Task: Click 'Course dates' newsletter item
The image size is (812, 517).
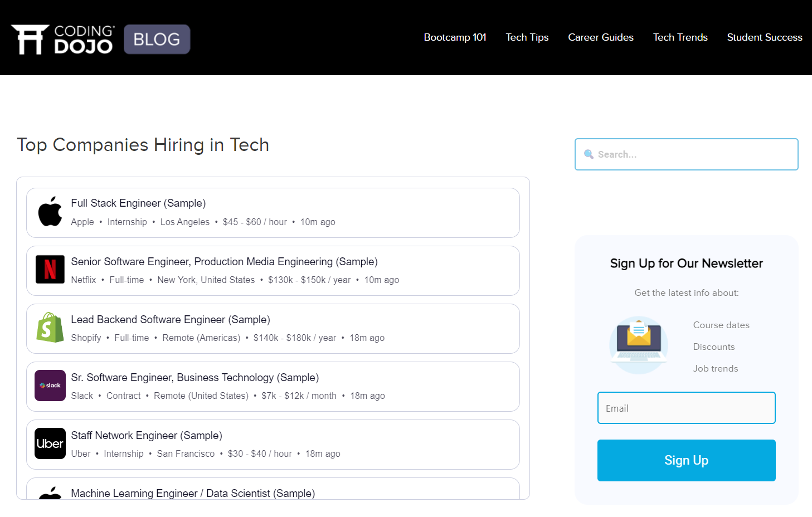Action: pyautogui.click(x=721, y=325)
